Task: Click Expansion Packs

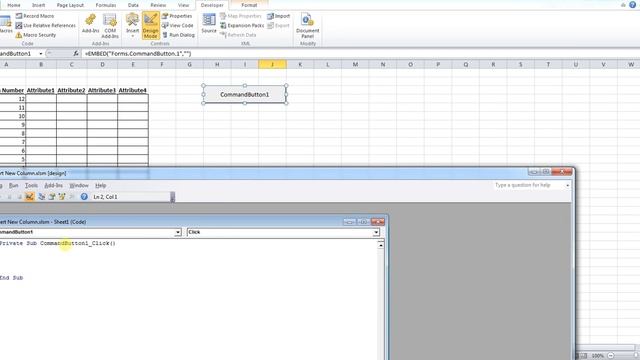Action: (242, 25)
